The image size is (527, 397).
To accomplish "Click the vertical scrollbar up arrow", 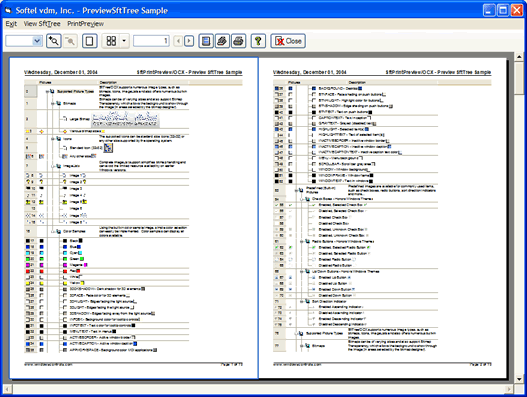I will (519, 57).
